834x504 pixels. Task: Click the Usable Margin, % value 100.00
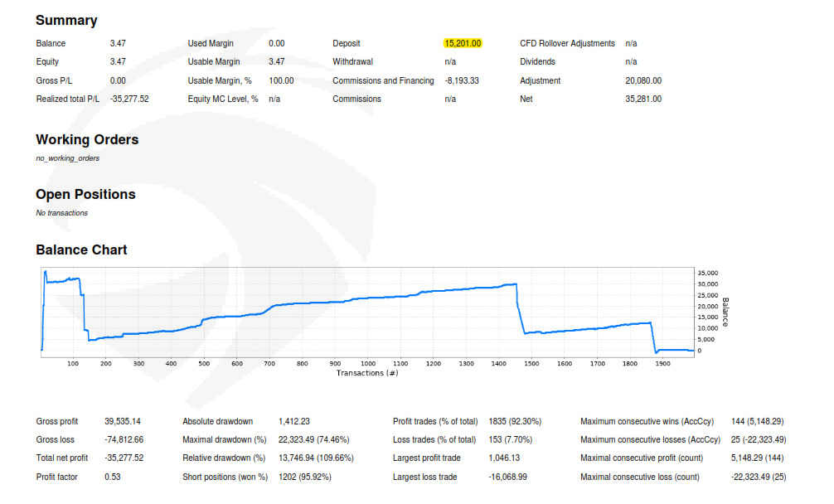tap(281, 80)
